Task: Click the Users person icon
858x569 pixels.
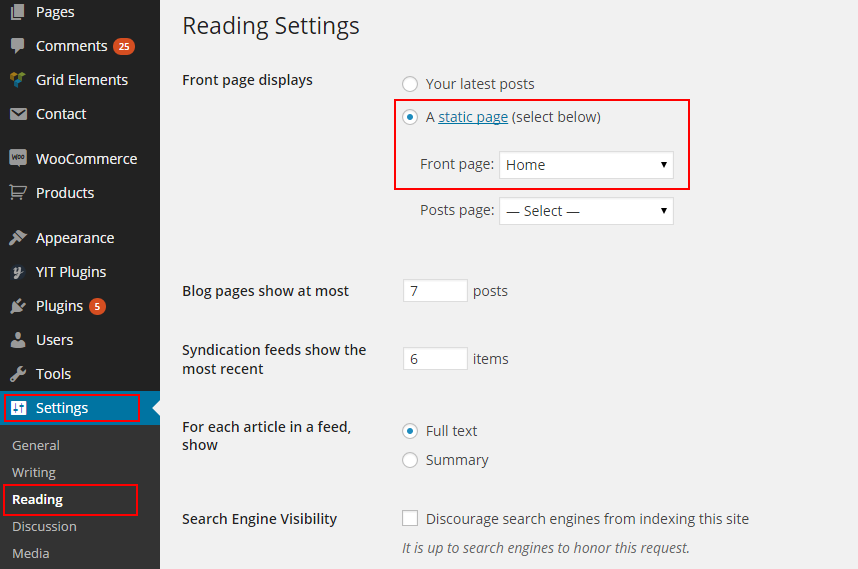Action: [18, 340]
